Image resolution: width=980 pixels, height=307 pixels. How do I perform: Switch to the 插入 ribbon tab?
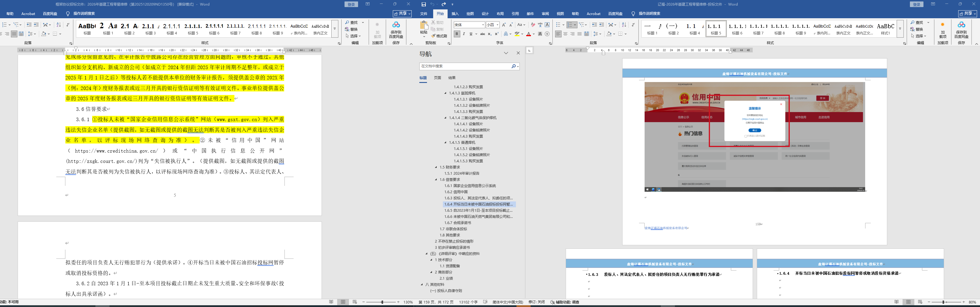click(x=455, y=14)
